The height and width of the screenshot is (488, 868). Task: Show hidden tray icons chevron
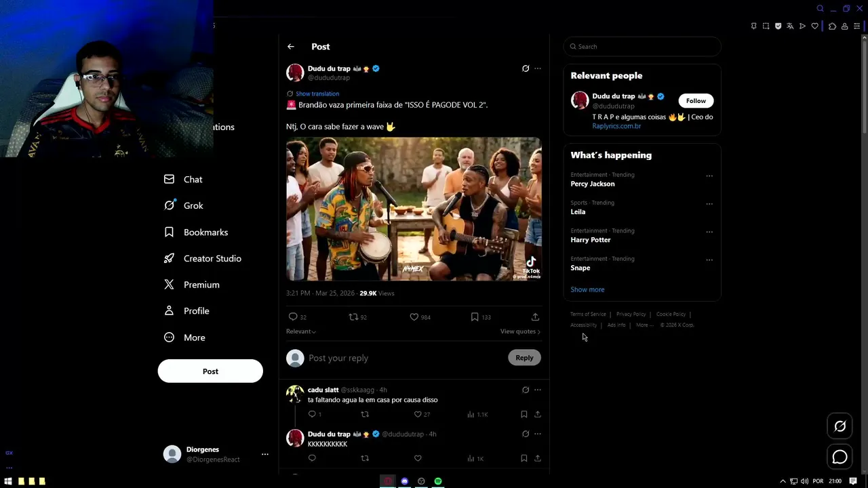(x=783, y=481)
